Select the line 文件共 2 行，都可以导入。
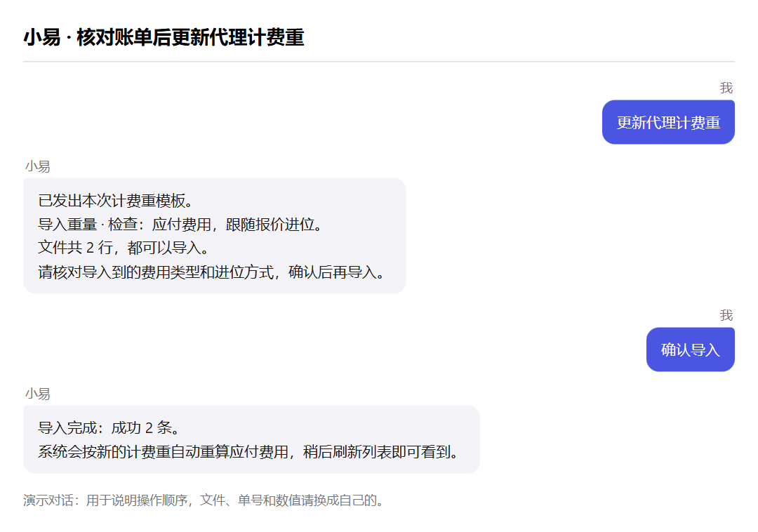 pos(124,248)
